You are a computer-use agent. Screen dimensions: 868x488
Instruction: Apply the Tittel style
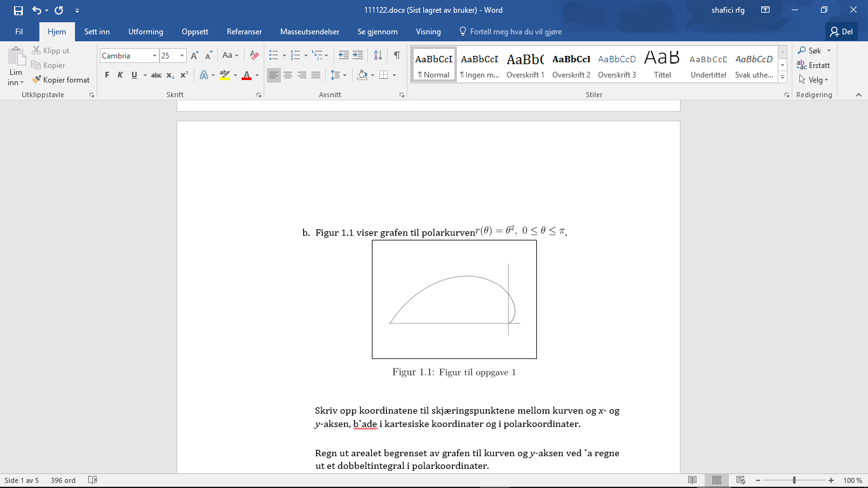click(663, 65)
